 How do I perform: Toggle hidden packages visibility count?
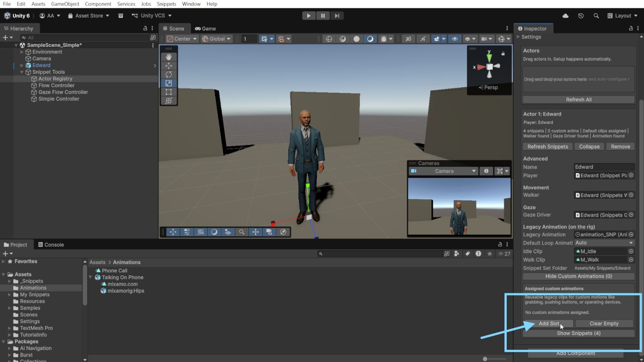pos(504,254)
